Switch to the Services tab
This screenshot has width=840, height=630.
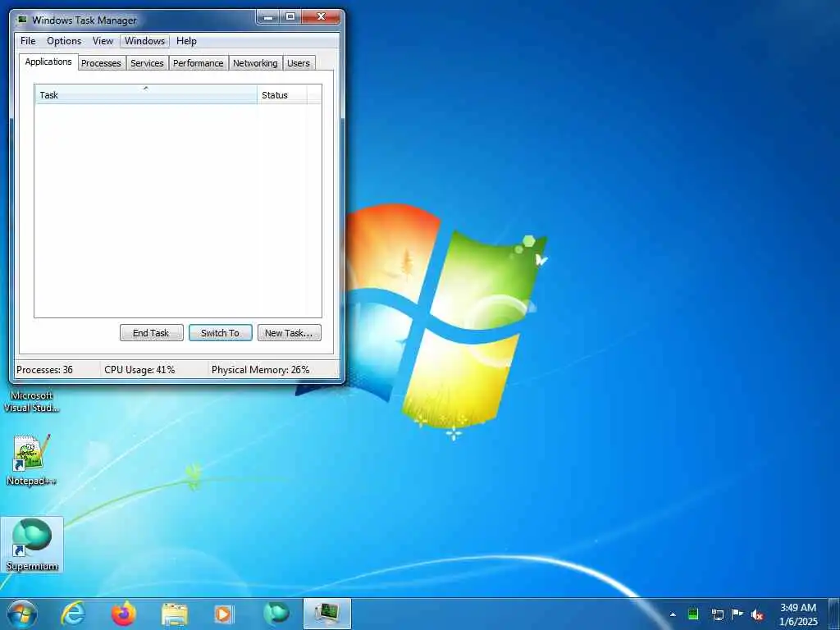pyautogui.click(x=147, y=63)
